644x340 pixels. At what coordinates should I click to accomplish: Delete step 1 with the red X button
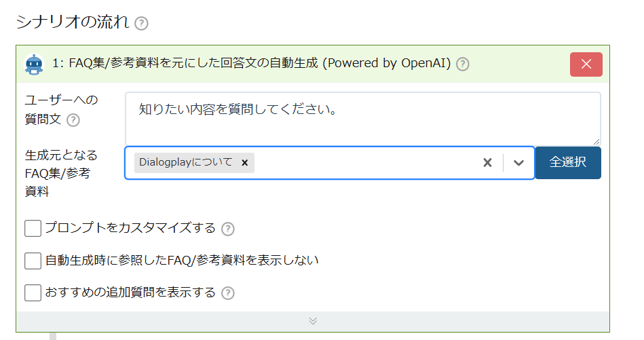pyautogui.click(x=586, y=64)
